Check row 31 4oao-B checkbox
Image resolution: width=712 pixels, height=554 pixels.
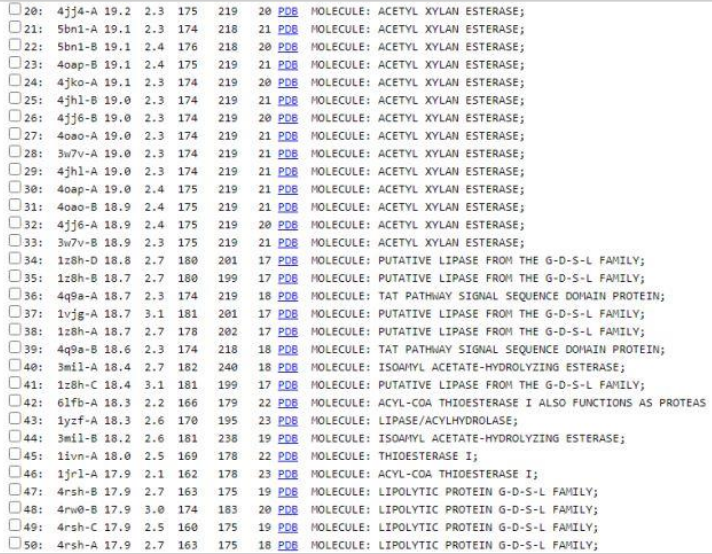pos(13,207)
